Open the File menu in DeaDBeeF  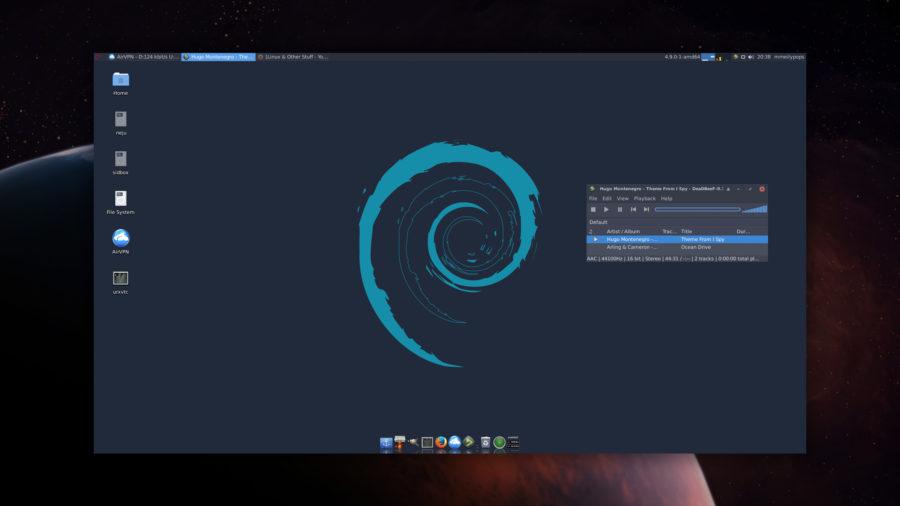pos(593,198)
